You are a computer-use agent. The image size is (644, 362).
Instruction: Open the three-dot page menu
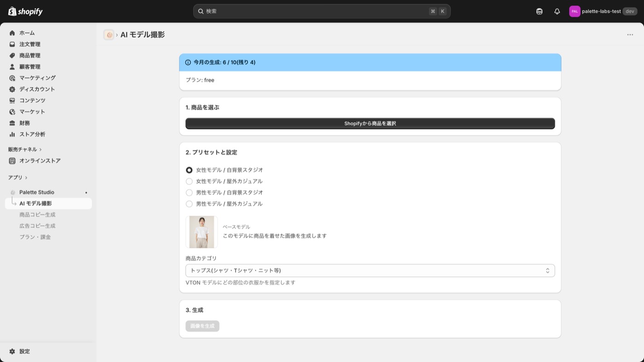pyautogui.click(x=630, y=35)
